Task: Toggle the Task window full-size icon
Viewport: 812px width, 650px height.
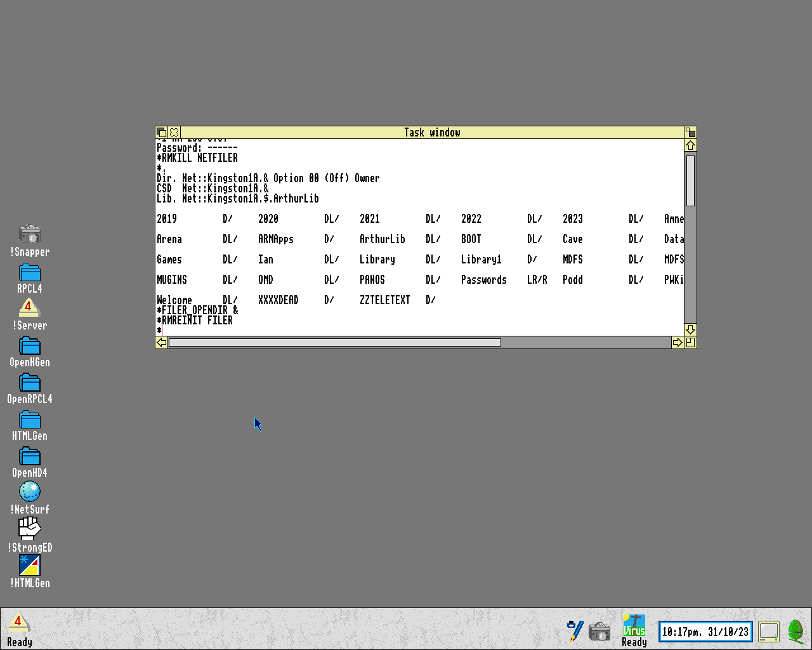Action: coord(690,133)
